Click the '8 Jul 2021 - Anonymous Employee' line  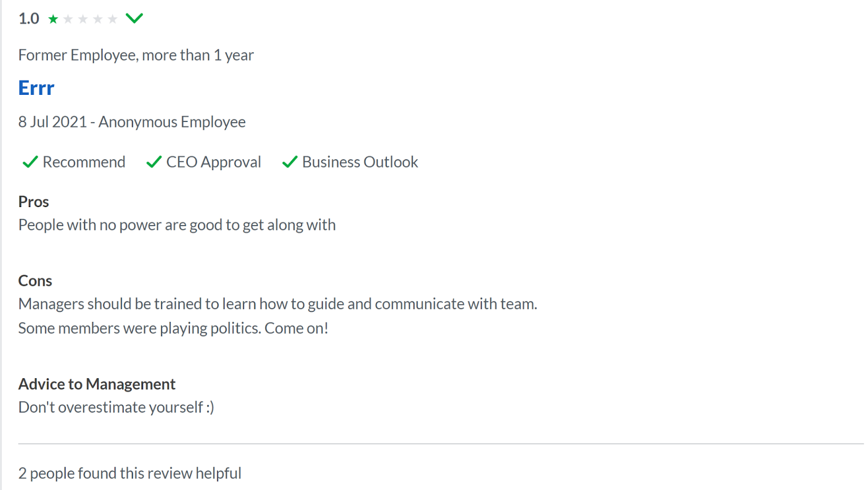click(x=132, y=122)
